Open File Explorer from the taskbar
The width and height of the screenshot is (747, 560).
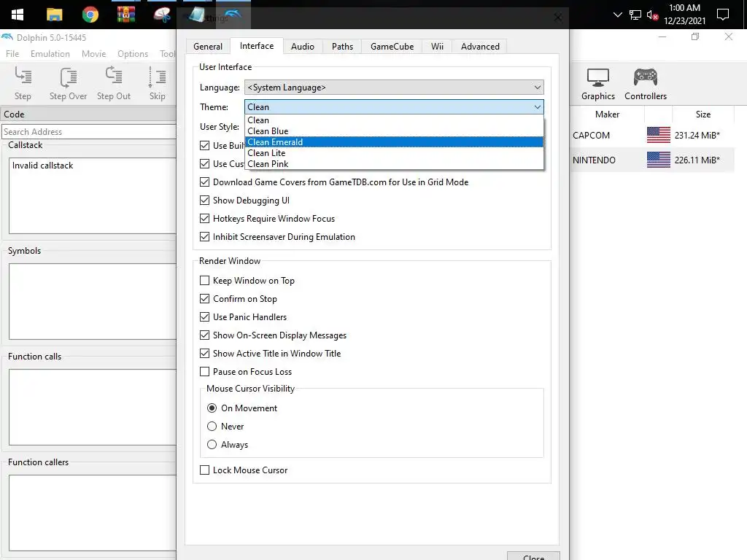pos(54,15)
